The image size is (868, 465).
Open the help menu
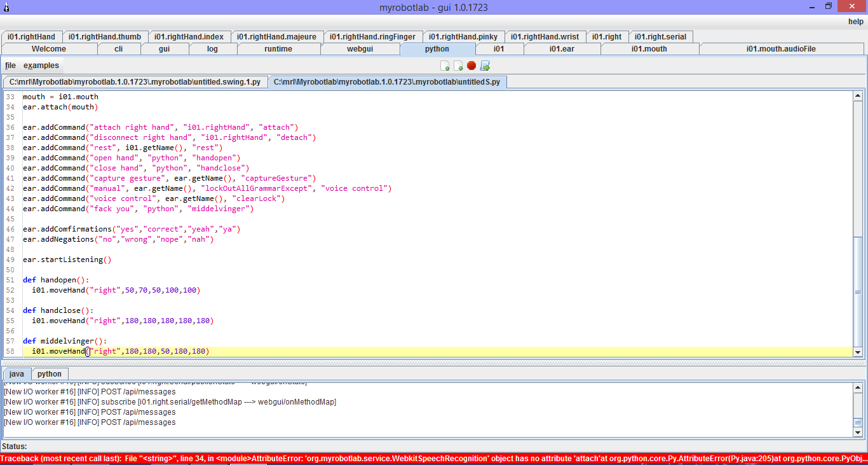tap(856, 22)
